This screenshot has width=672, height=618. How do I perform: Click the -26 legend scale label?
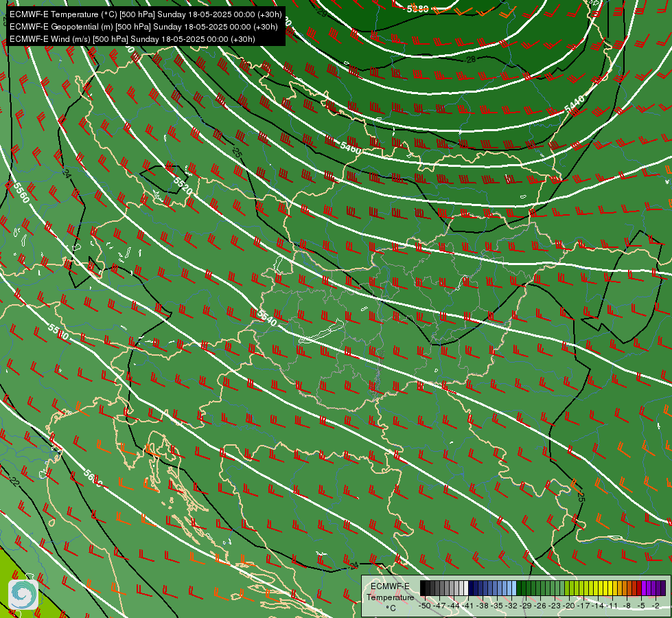[541, 606]
